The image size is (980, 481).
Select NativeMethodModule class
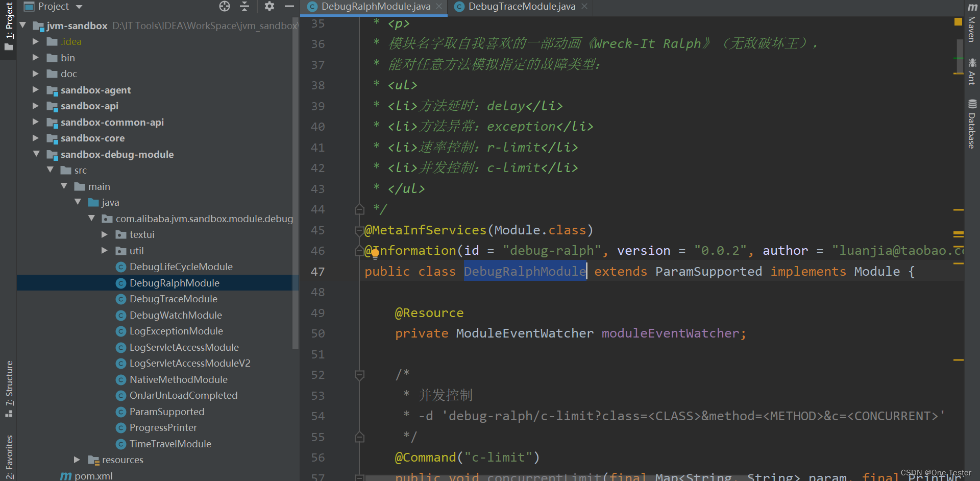tap(178, 379)
